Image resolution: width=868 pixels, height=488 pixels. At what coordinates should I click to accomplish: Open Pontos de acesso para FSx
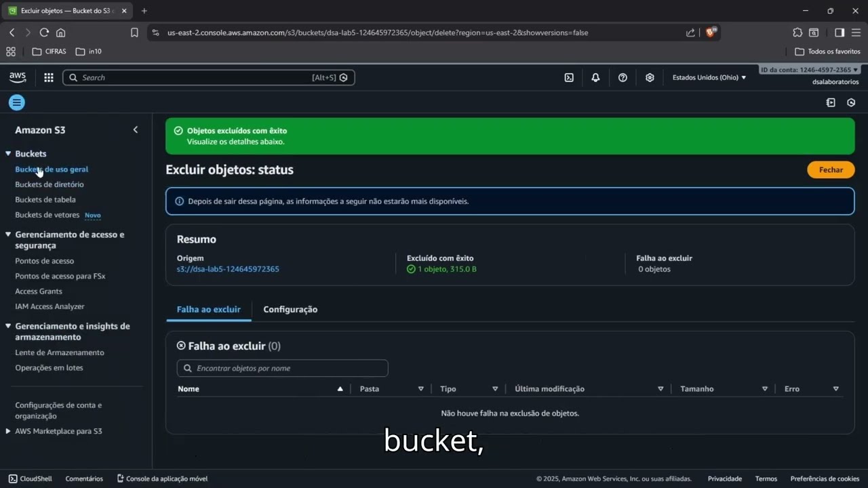pyautogui.click(x=60, y=276)
